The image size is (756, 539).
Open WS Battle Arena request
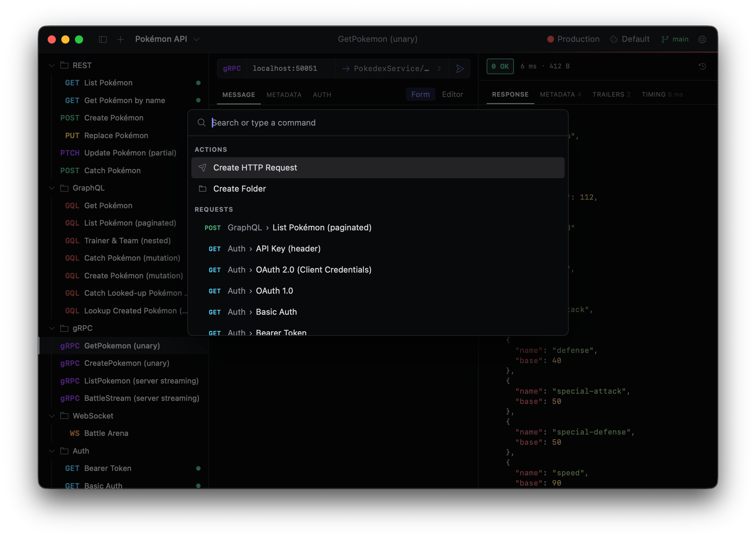coord(124,433)
